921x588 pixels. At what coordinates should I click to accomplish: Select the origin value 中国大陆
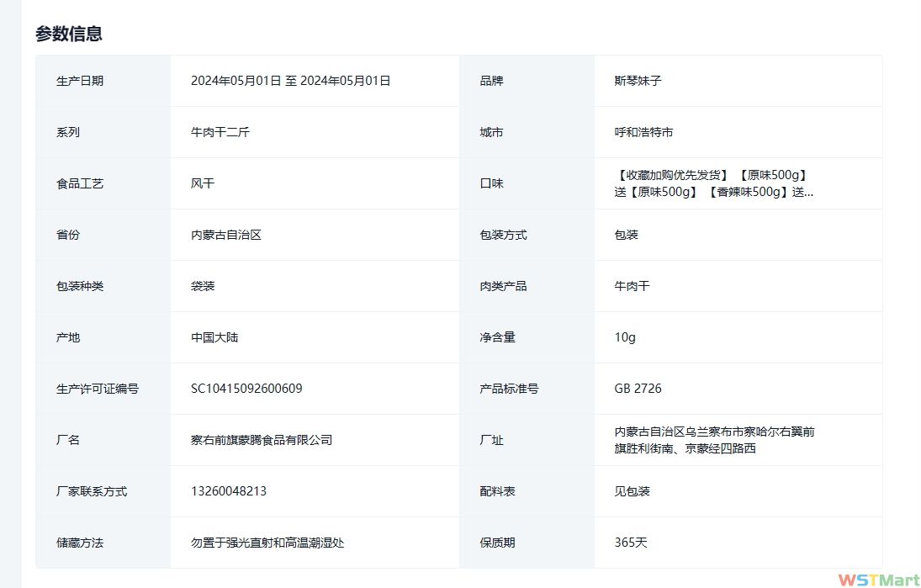pos(214,337)
